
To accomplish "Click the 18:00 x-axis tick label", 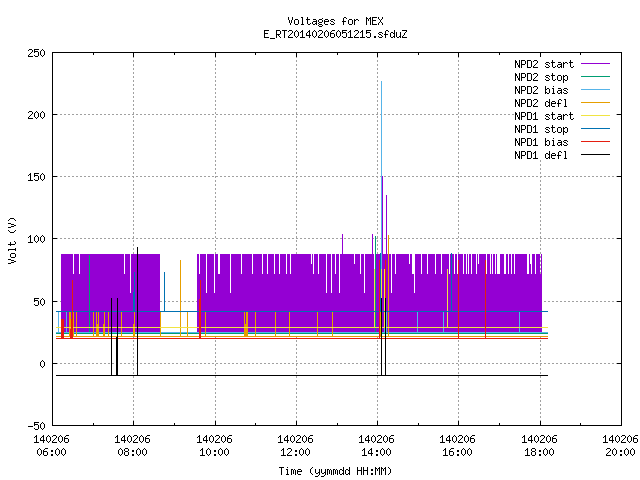I will click(539, 452).
